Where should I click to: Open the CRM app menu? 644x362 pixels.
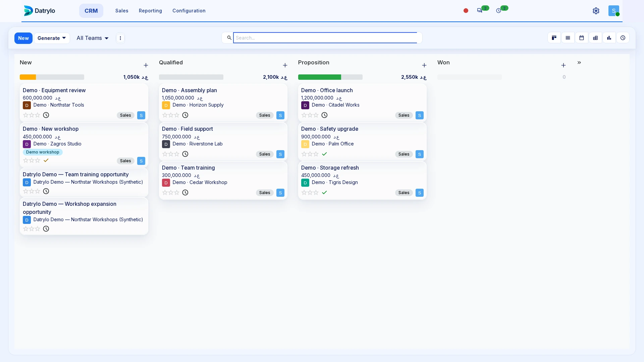pos(91,11)
